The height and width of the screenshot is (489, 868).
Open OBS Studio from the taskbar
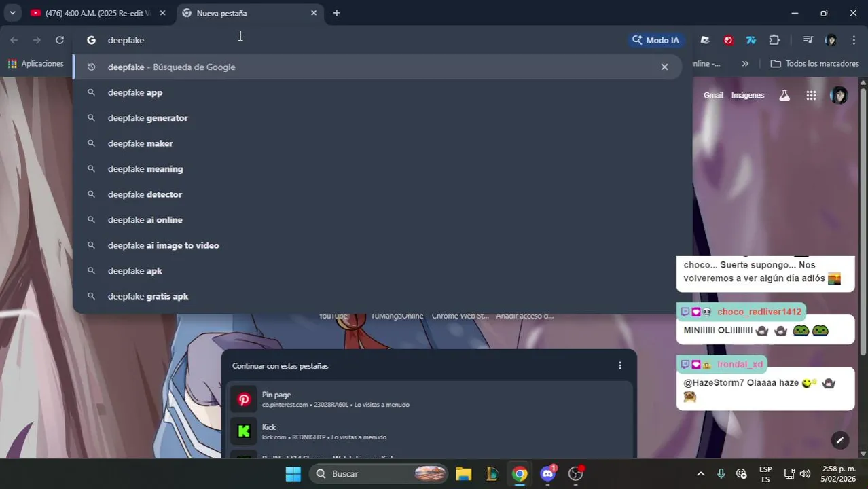pos(576,474)
